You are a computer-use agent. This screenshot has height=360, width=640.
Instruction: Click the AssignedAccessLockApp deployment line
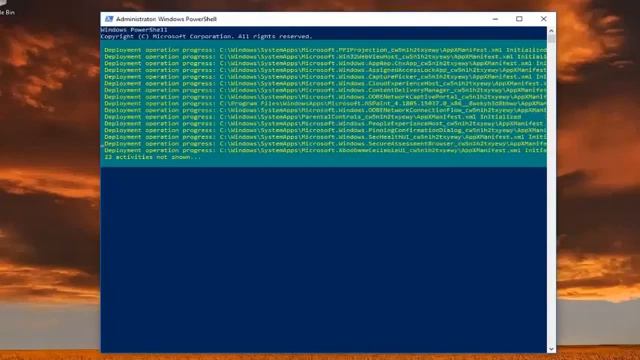tap(325, 70)
